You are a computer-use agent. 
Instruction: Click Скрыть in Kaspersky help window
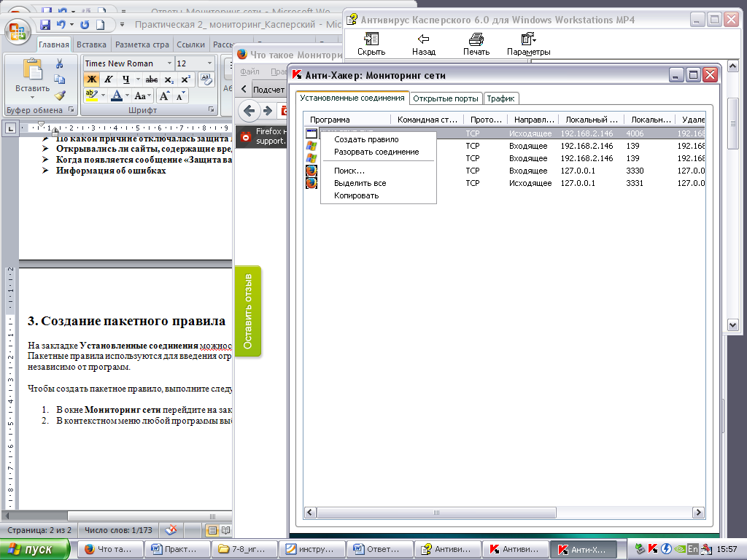pos(371,44)
